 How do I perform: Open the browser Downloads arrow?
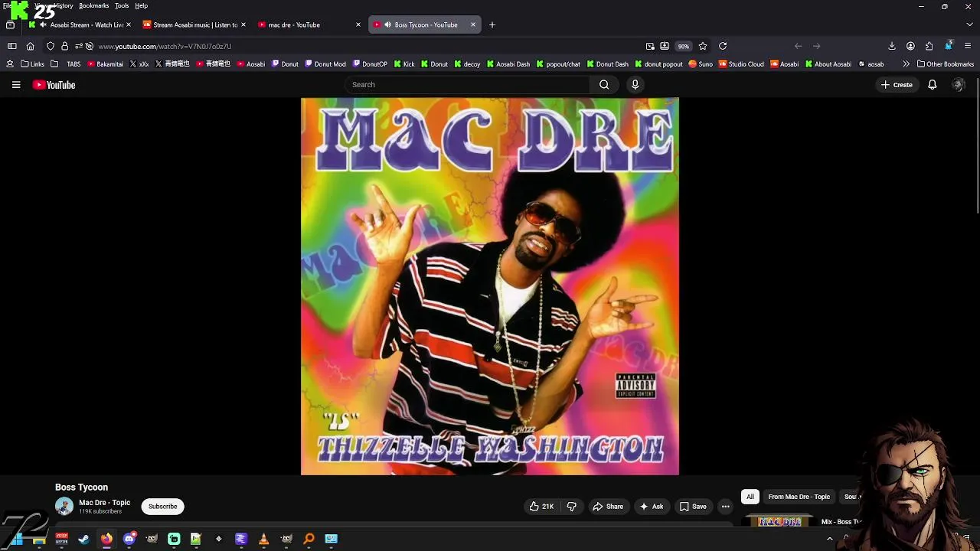coord(892,46)
